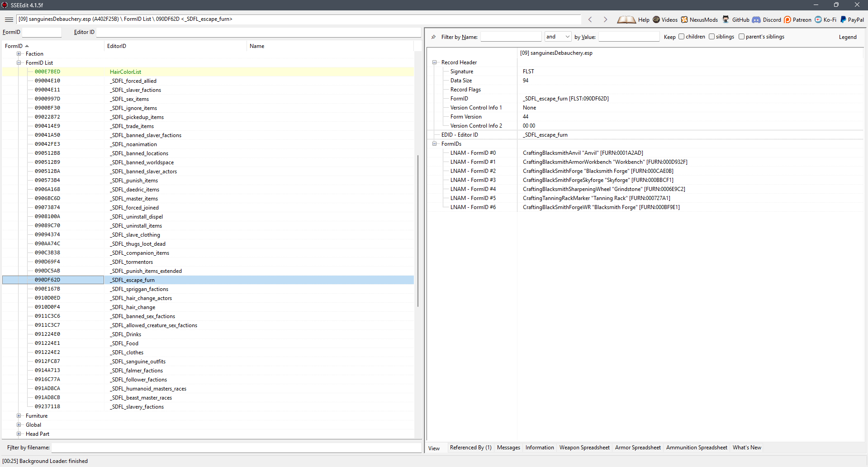Open the hamburger main menu
This screenshot has height=467, width=868.
[x=9, y=19]
